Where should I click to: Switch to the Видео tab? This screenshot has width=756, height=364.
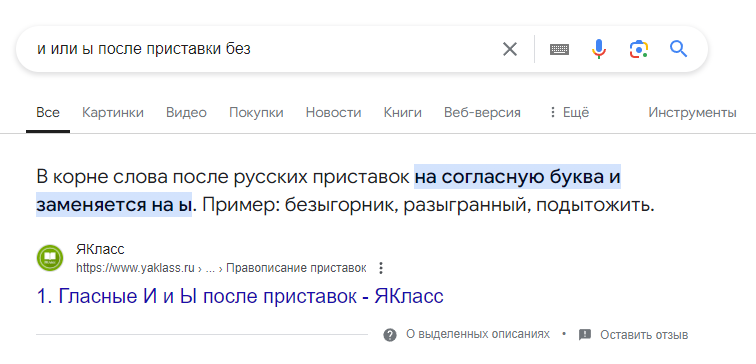(186, 113)
